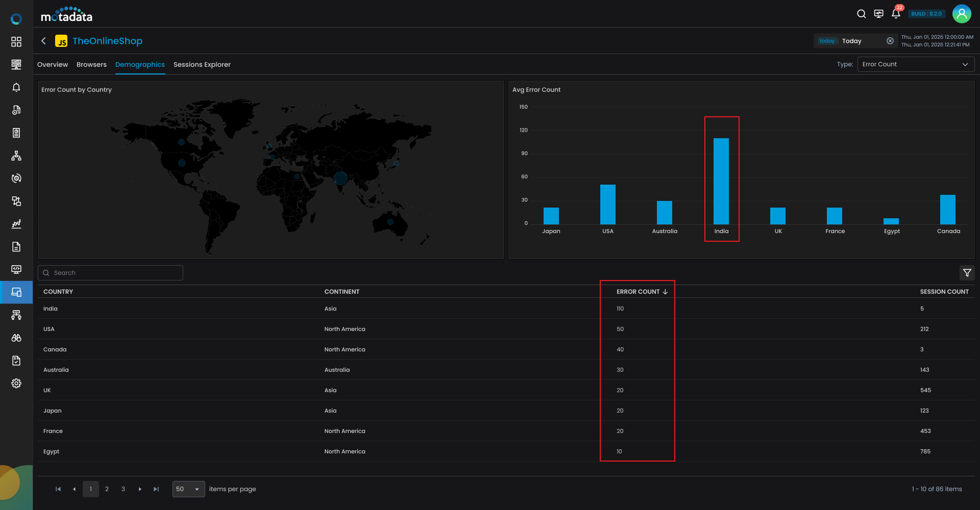
Task: Clear the Today time range selection
Action: coord(890,41)
